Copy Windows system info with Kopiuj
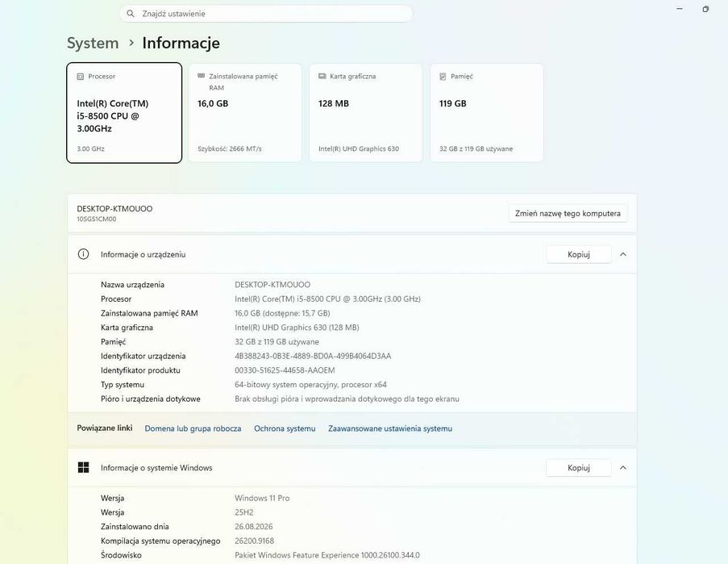The height and width of the screenshot is (564, 728). point(579,467)
